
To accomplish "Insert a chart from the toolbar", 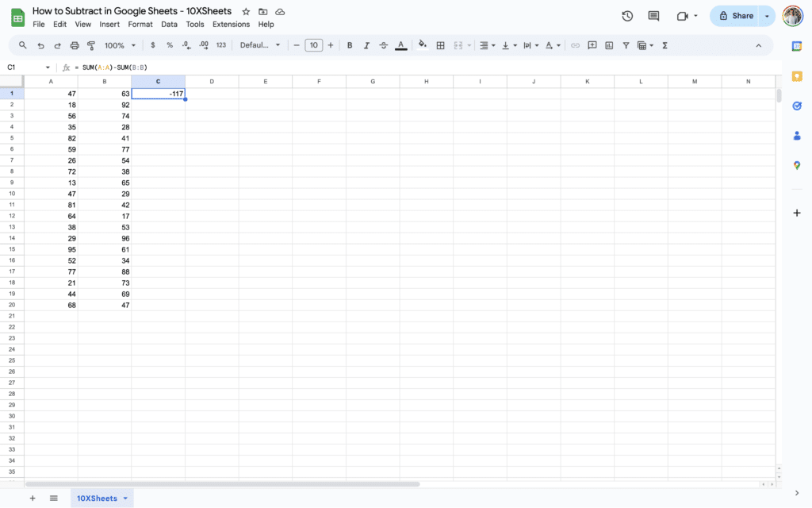I will [608, 45].
